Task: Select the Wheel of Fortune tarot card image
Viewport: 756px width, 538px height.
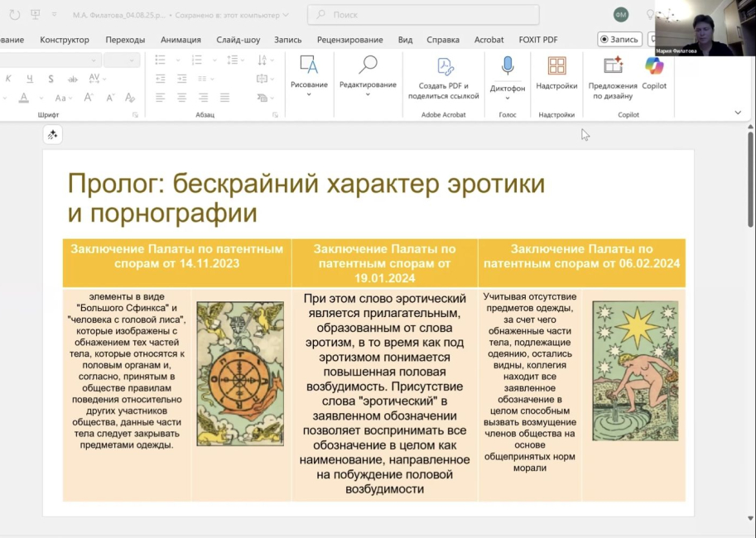Action: [x=240, y=373]
